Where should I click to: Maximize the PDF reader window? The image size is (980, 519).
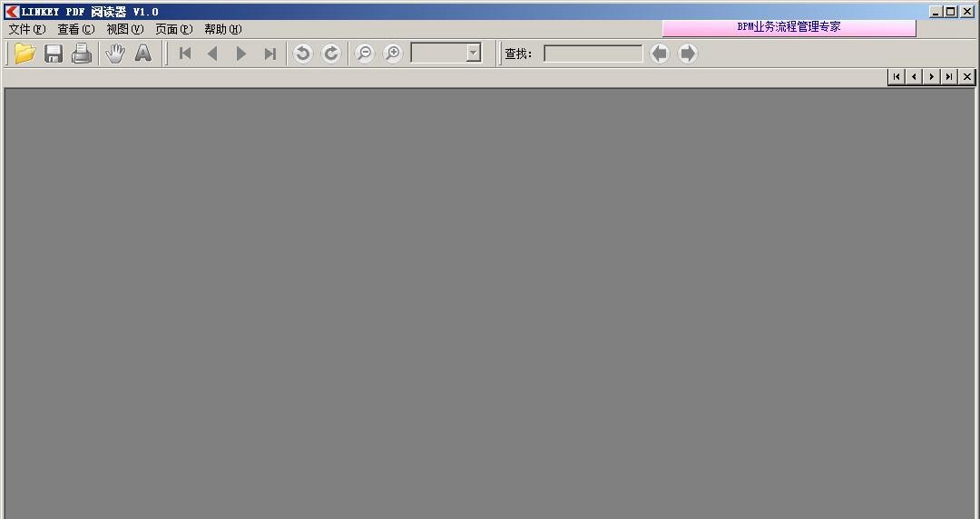(x=951, y=11)
